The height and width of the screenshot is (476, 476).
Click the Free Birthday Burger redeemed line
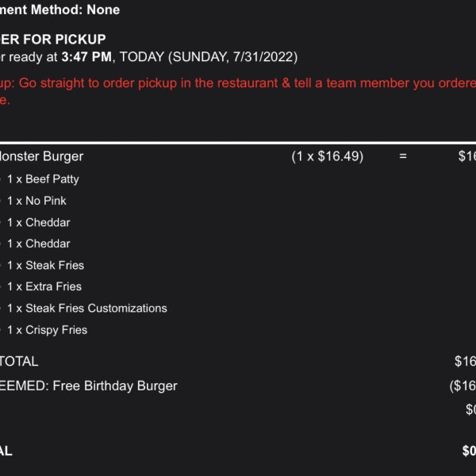[x=89, y=386]
